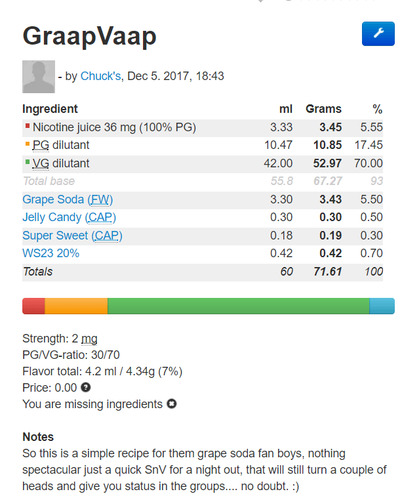Click the mg abbreviation beside Strength

point(89,339)
